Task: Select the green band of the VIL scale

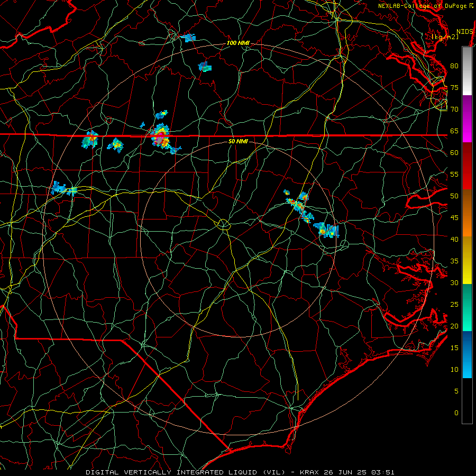Action: click(467, 307)
